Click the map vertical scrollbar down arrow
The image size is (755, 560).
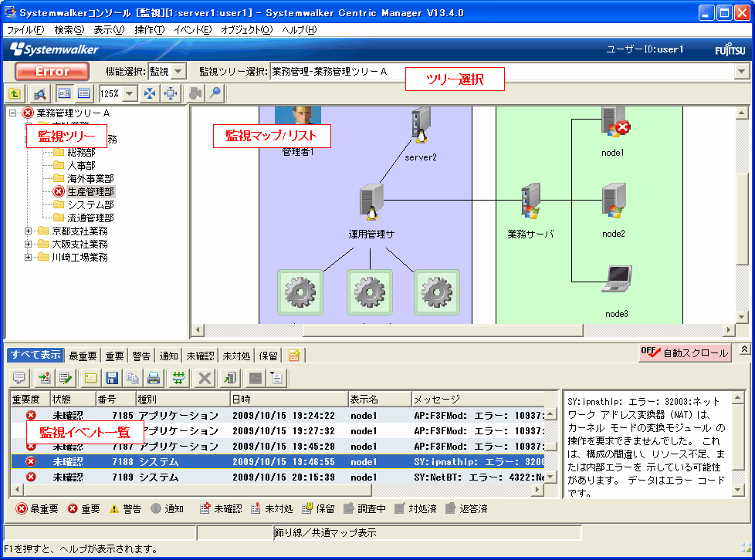tap(742, 317)
